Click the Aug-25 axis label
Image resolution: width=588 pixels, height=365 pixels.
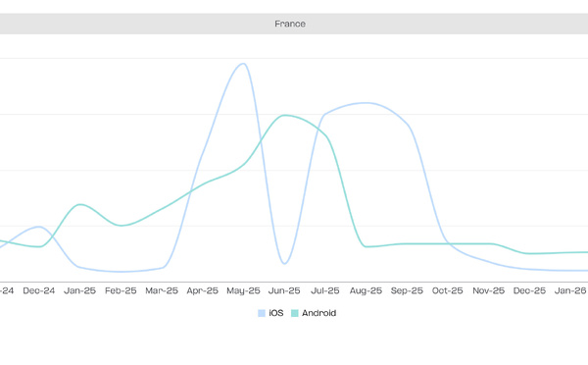click(366, 290)
